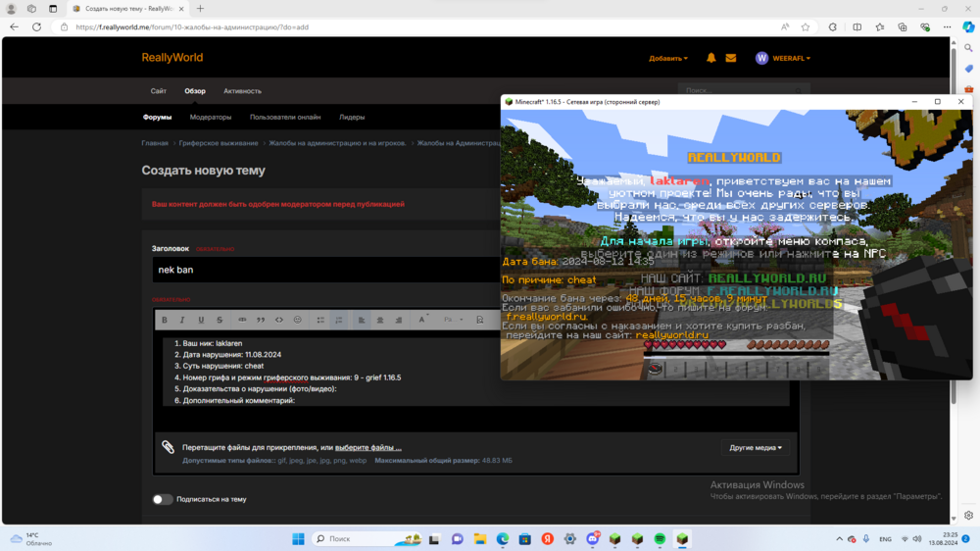The height and width of the screenshot is (551, 980).
Task: Align text right in editor
Action: click(x=398, y=320)
